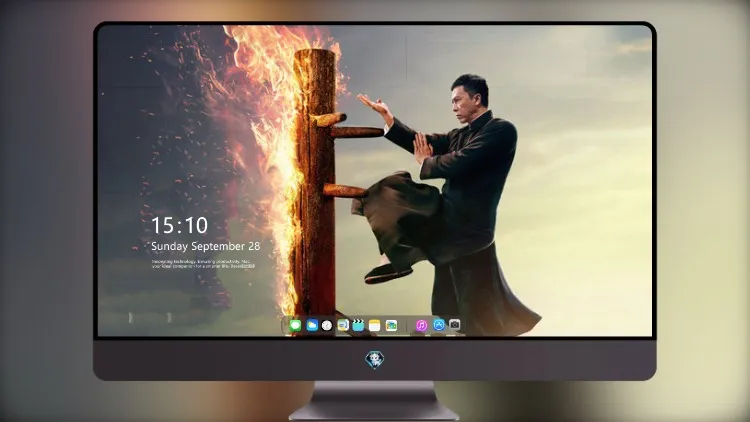Click the 15:10 clock widget
750x422 pixels.
click(x=179, y=225)
